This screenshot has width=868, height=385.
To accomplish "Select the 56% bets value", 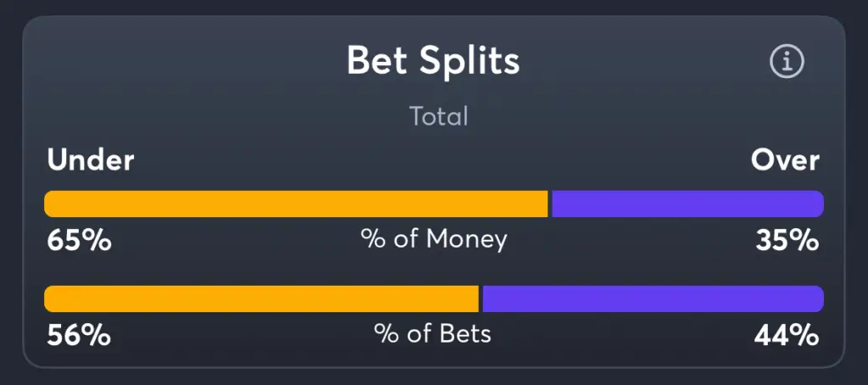I will 79,336.
